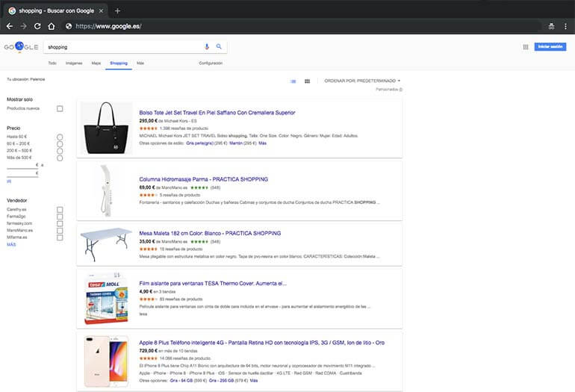Choose Marrón bag style option

point(236,143)
